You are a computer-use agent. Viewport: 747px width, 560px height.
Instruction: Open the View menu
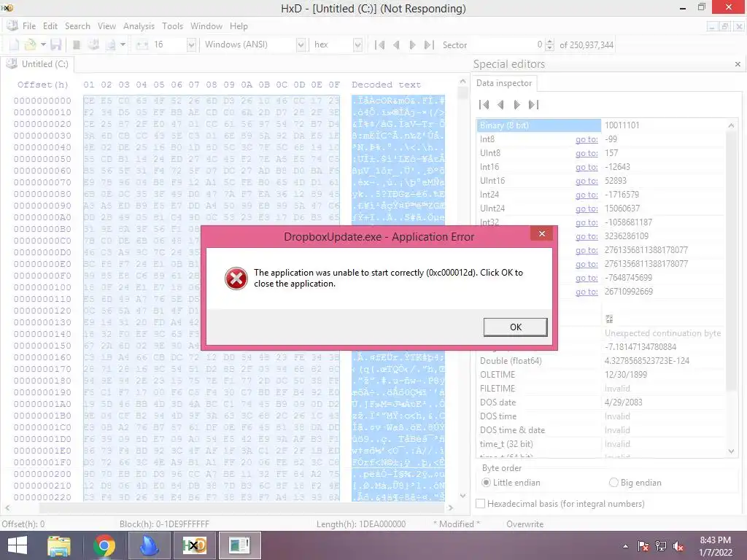tap(107, 26)
